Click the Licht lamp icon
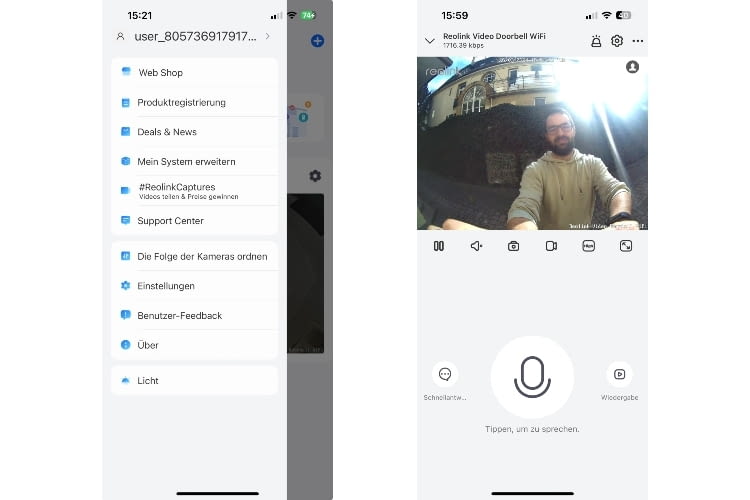 click(125, 380)
